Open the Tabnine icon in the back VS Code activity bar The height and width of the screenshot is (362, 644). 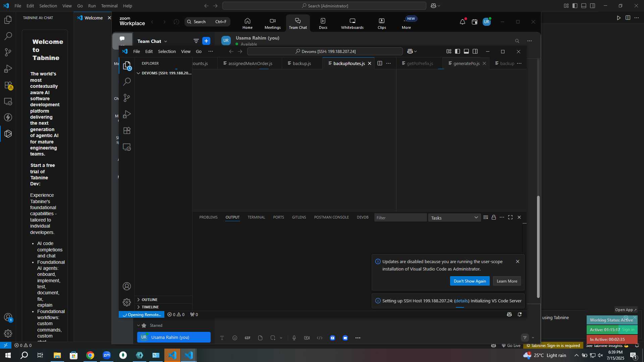(8, 134)
